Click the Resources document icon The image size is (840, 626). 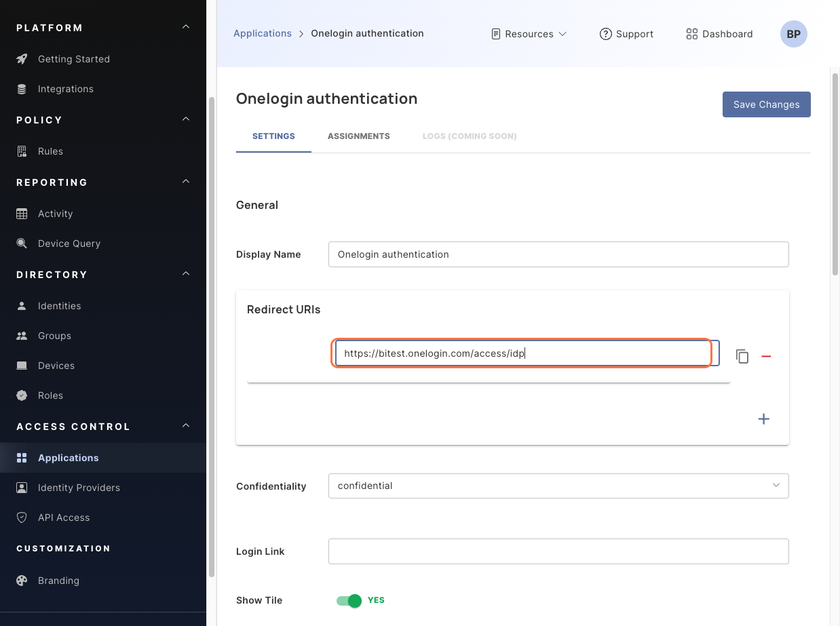(x=496, y=34)
